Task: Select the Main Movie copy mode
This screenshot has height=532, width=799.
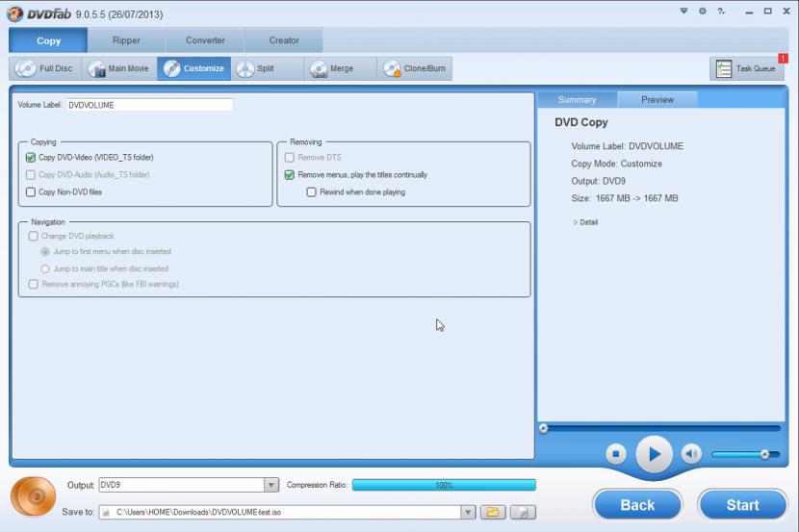Action: (x=119, y=68)
